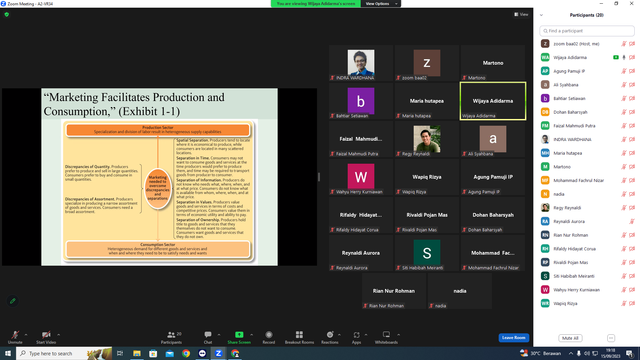
Task: Open video options arrow next to Start Video
Action: pyautogui.click(x=58, y=335)
